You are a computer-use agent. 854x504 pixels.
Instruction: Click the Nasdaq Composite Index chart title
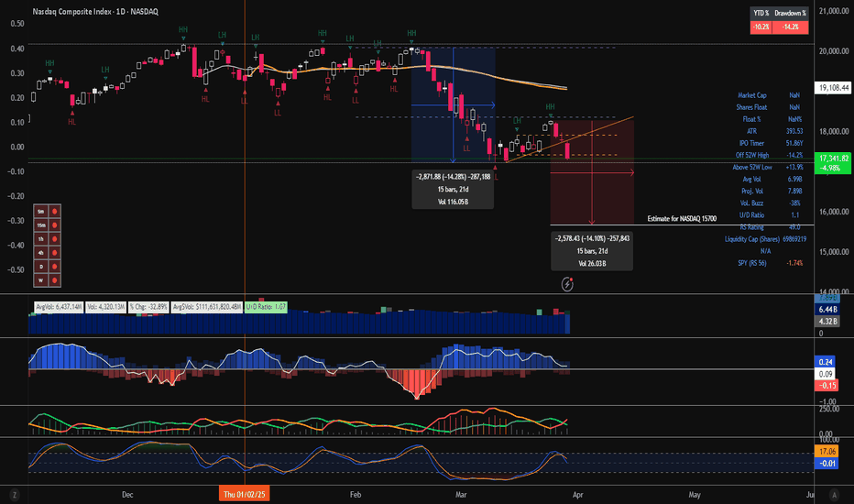click(x=95, y=11)
